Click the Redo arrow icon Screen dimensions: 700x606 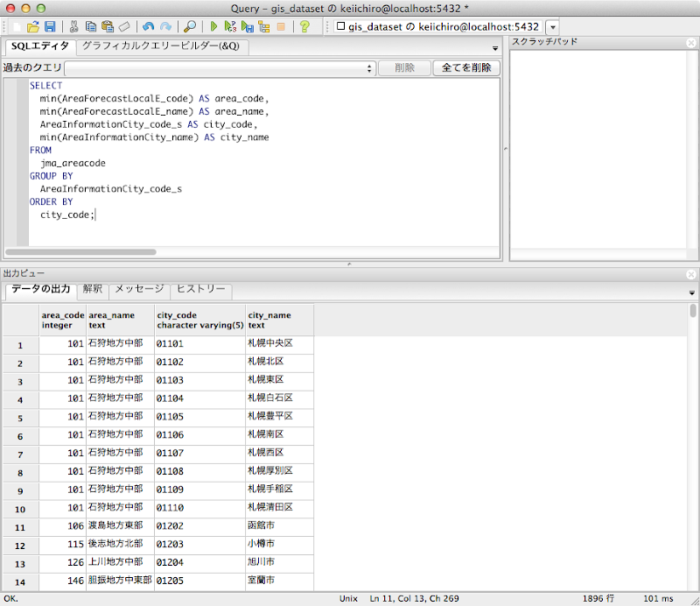(164, 26)
